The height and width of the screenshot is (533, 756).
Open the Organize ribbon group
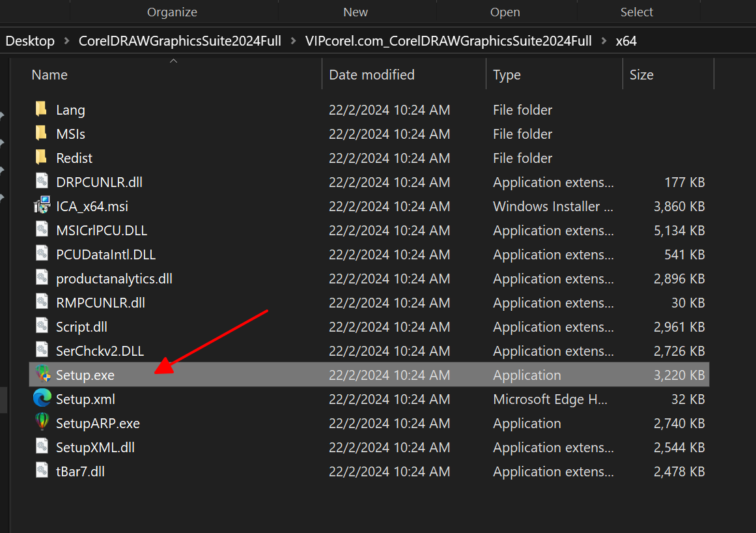pyautogui.click(x=172, y=12)
